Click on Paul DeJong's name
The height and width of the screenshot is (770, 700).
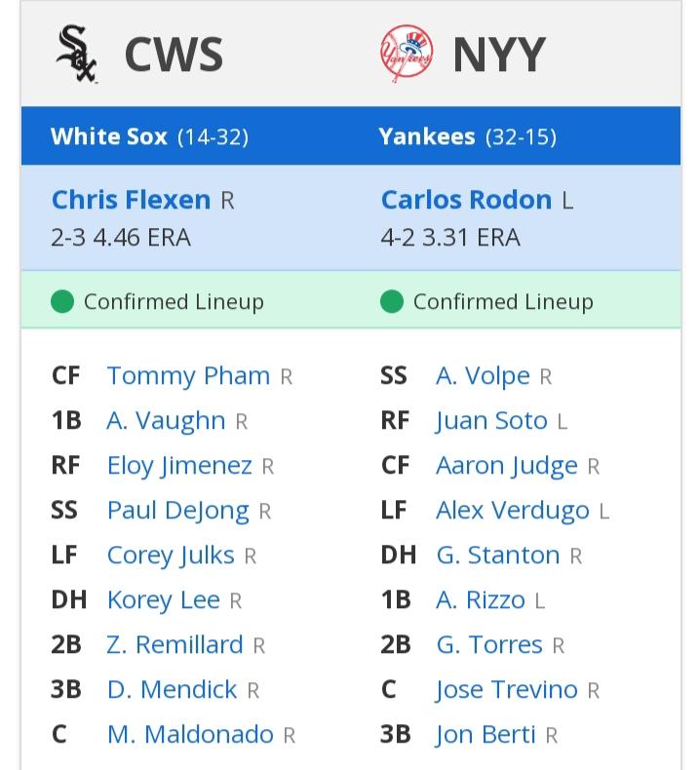[x=178, y=510]
